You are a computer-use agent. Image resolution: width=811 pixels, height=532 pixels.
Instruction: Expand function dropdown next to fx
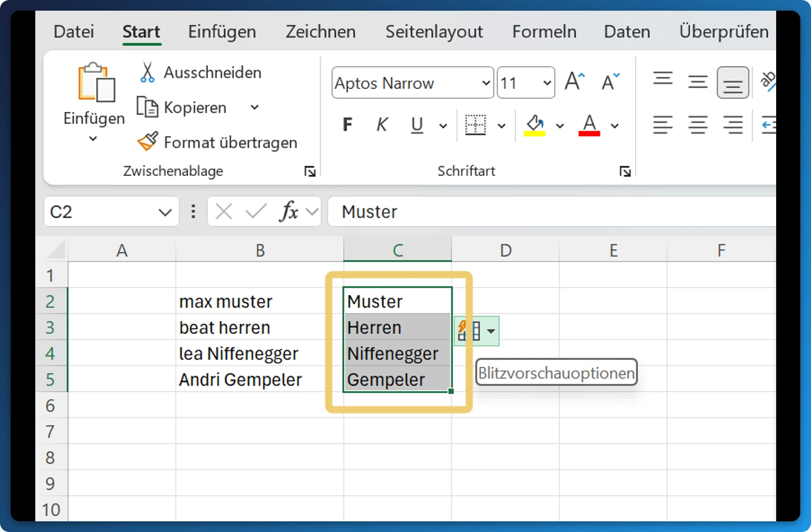[312, 212]
